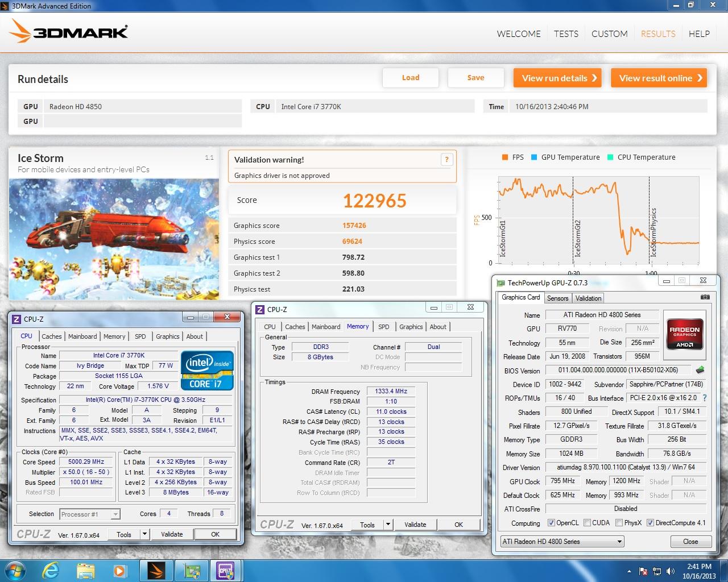
Task: Take a GPU-Z screenshot with the camera icon
Action: tap(705, 297)
